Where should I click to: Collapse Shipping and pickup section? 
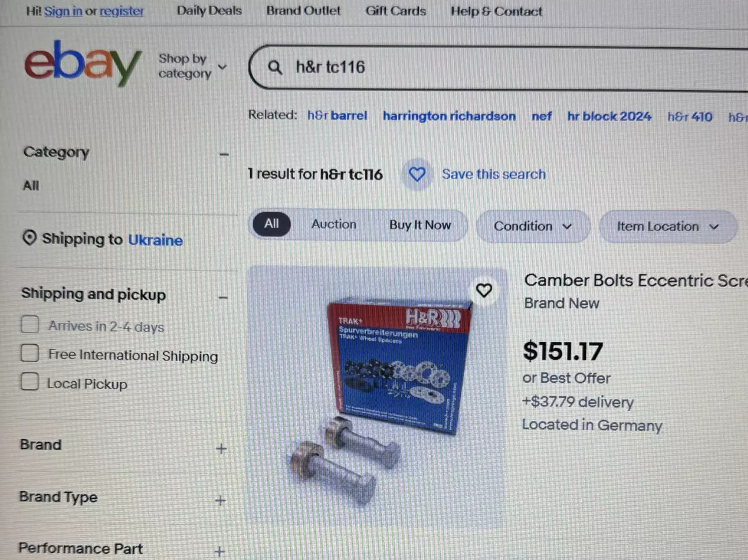point(223,298)
